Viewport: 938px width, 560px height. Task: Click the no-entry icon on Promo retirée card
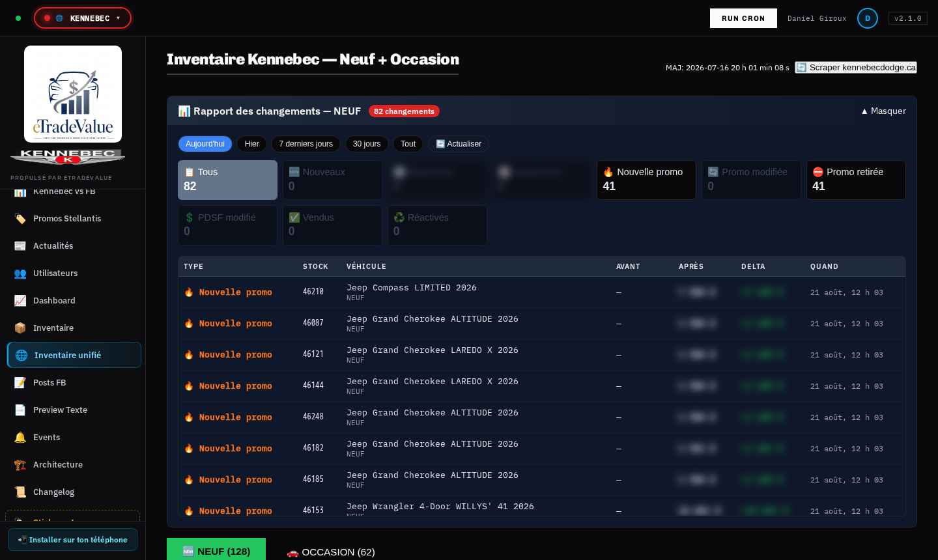click(818, 172)
